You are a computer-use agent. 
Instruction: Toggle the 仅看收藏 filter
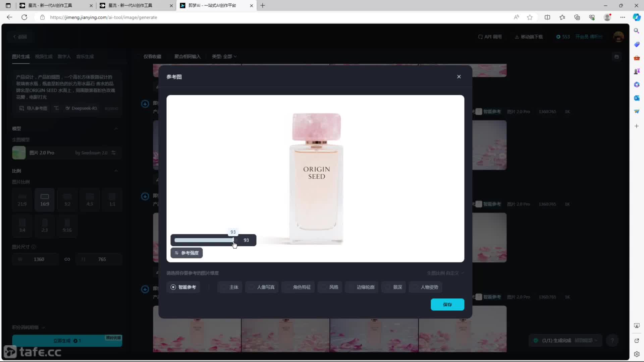pyautogui.click(x=150, y=56)
